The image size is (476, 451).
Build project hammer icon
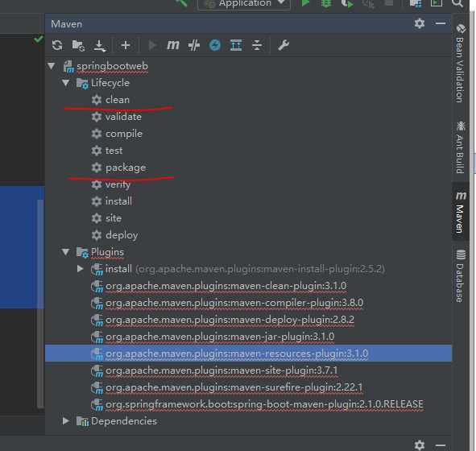182,3
